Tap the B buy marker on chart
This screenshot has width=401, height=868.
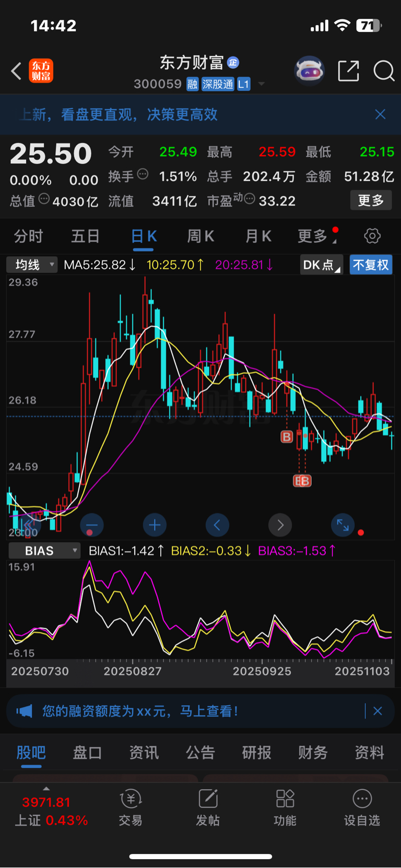pyautogui.click(x=287, y=436)
